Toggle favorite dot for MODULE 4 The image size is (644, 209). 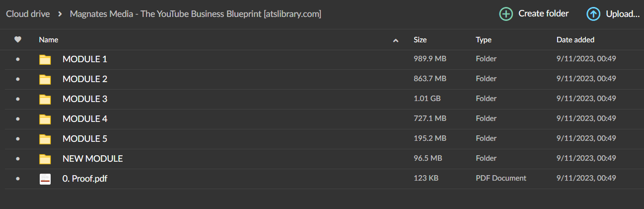tap(18, 119)
